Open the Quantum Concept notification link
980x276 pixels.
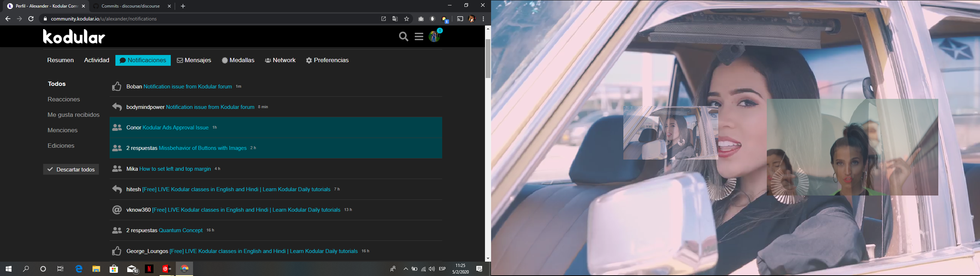(181, 230)
